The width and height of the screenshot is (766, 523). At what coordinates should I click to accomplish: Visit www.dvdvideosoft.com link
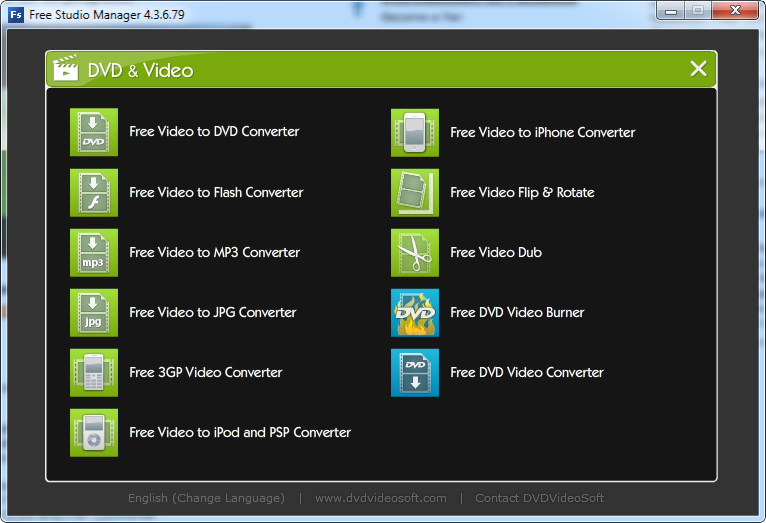click(381, 498)
